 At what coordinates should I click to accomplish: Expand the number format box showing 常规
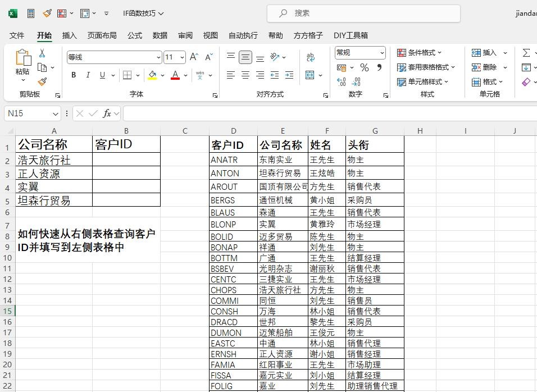coord(382,53)
